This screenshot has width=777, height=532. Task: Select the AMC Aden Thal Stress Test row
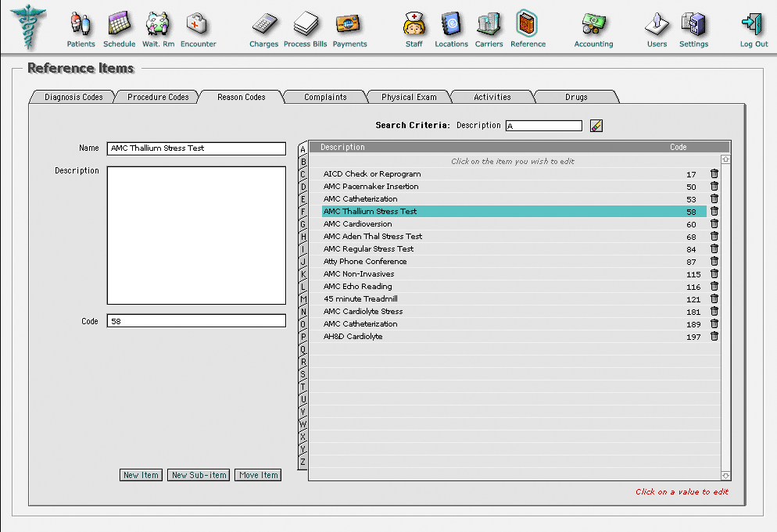click(514, 236)
